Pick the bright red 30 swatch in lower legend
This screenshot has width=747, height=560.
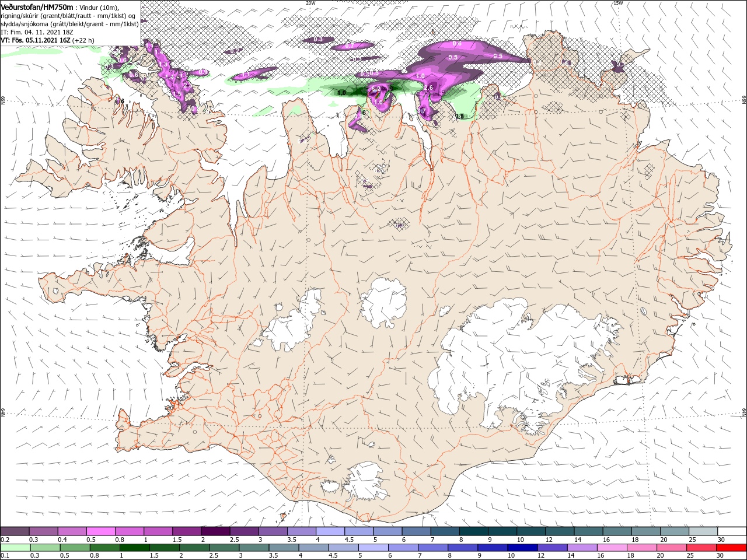tap(731, 548)
